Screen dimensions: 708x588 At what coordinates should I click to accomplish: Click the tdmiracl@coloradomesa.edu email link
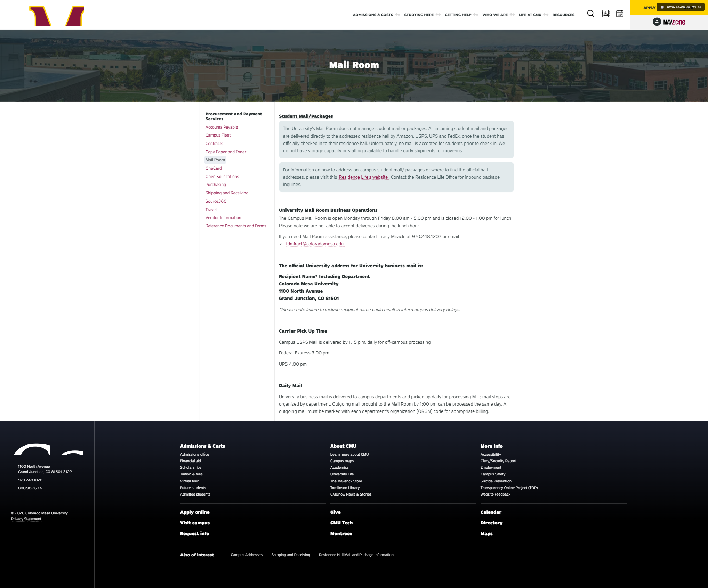314,244
